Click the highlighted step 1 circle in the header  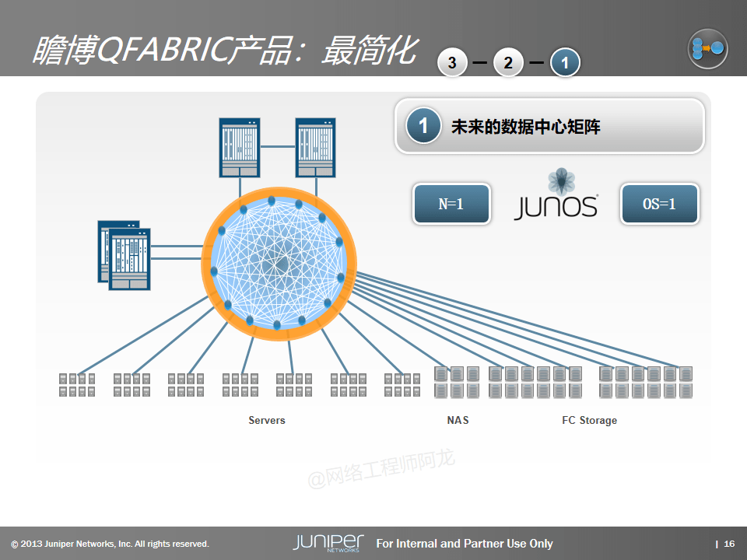[565, 62]
